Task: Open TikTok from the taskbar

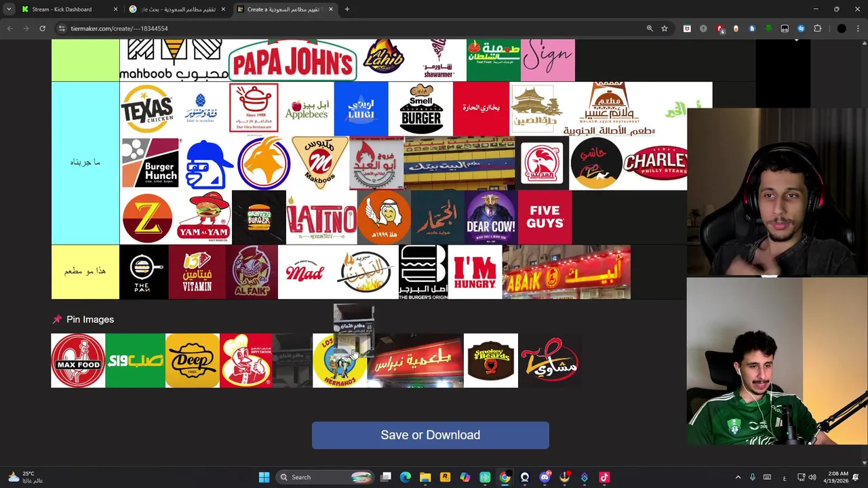Action: click(604, 477)
